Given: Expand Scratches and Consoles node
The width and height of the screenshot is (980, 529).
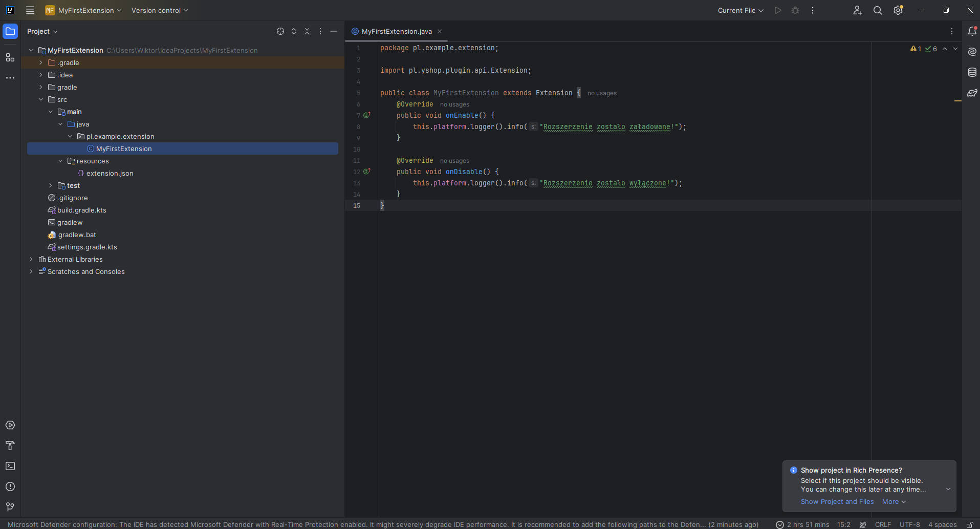Looking at the screenshot, I should pos(31,271).
